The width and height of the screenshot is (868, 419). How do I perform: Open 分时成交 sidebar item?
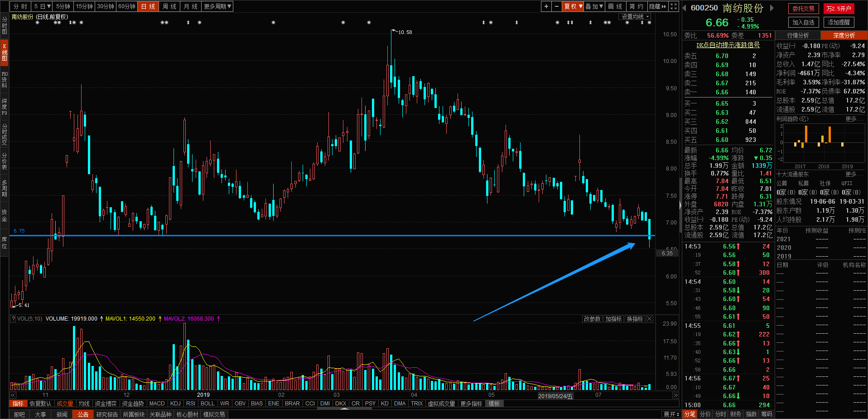point(4,134)
